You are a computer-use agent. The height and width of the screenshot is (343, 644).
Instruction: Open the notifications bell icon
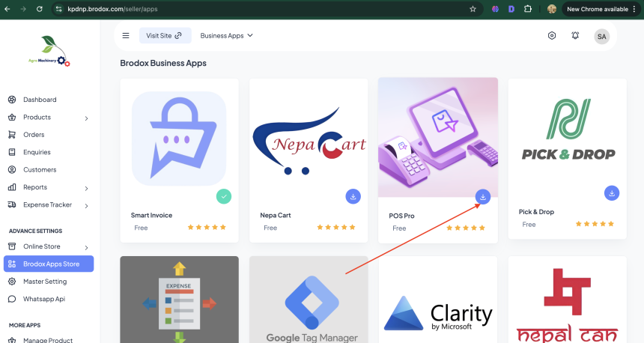coord(575,35)
